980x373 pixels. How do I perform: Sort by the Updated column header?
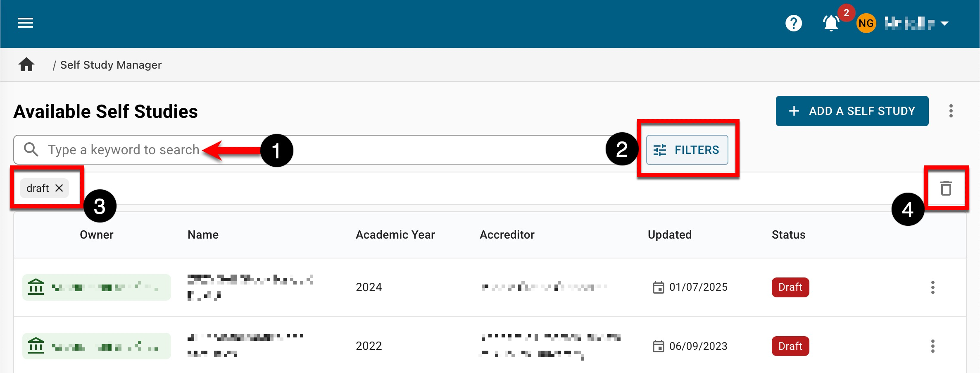coord(669,235)
